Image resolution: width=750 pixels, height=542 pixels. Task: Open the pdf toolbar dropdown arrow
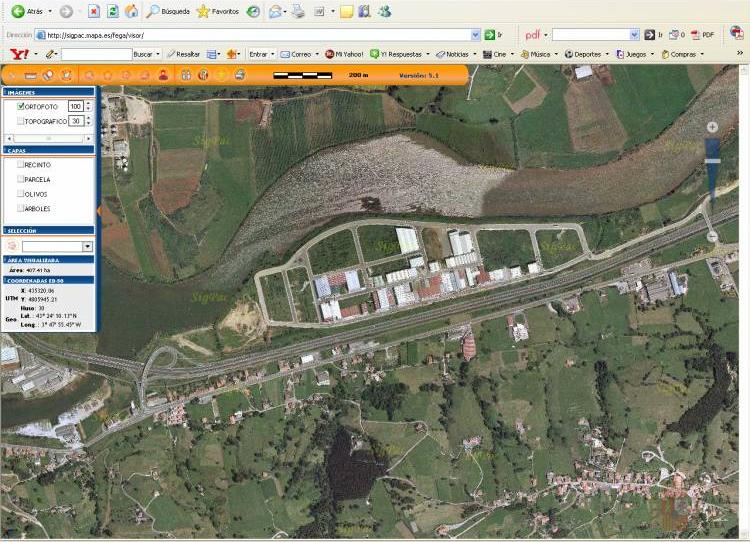pos(634,34)
